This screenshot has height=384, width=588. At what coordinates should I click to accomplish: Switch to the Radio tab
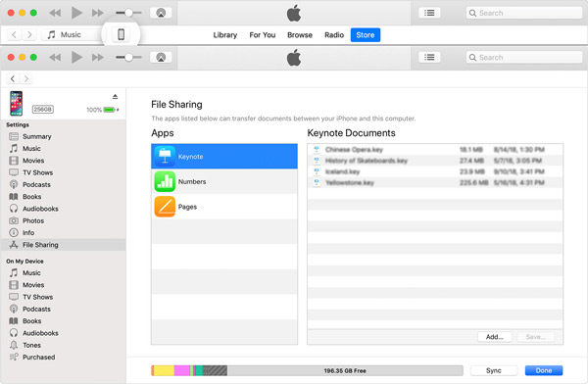point(334,35)
